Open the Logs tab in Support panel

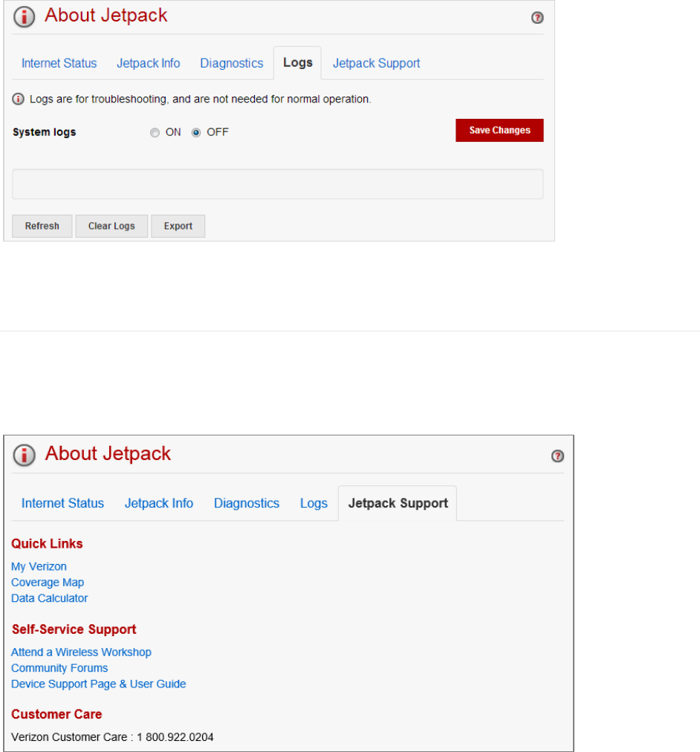(x=314, y=503)
